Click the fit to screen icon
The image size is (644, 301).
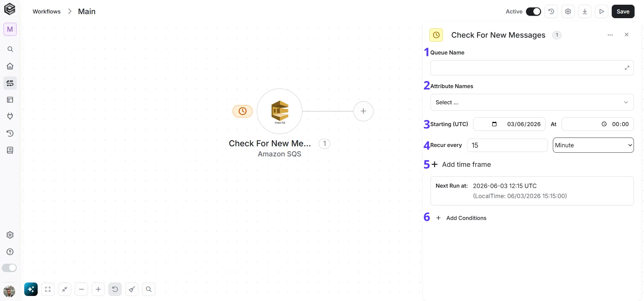pyautogui.click(x=48, y=289)
